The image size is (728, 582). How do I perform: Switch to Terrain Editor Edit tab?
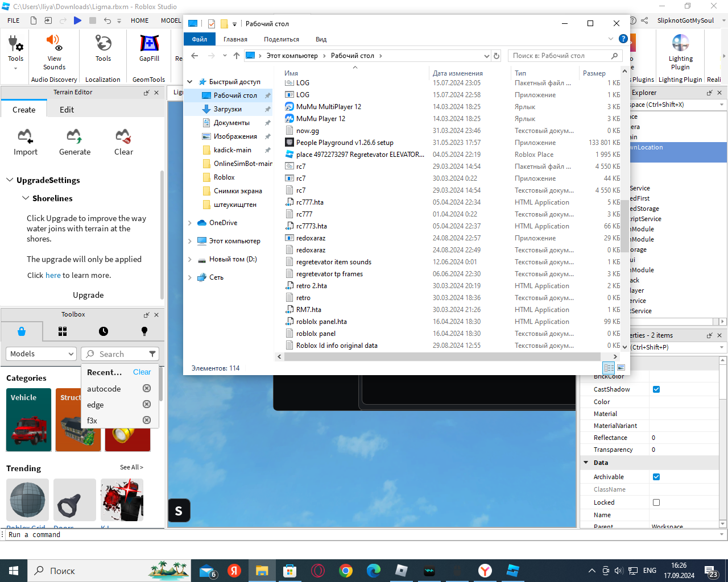point(67,110)
